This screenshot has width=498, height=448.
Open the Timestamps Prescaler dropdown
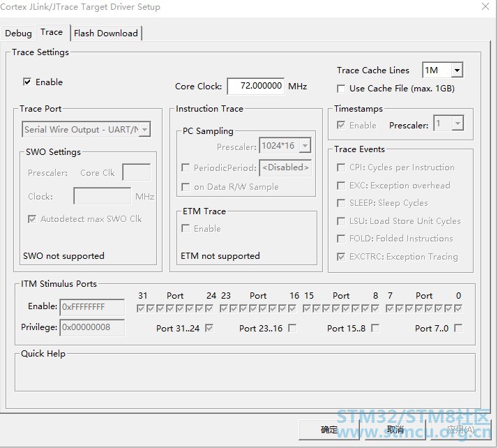[x=448, y=124]
